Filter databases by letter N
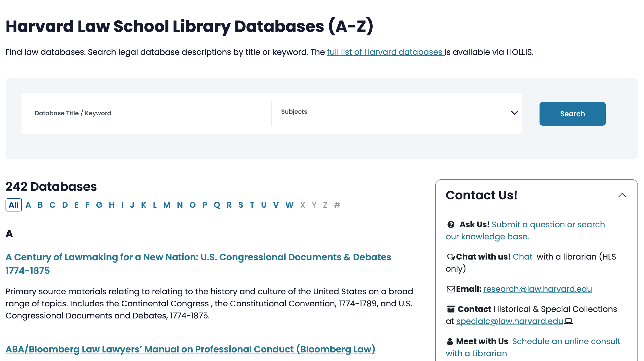The image size is (644, 361). point(180,205)
